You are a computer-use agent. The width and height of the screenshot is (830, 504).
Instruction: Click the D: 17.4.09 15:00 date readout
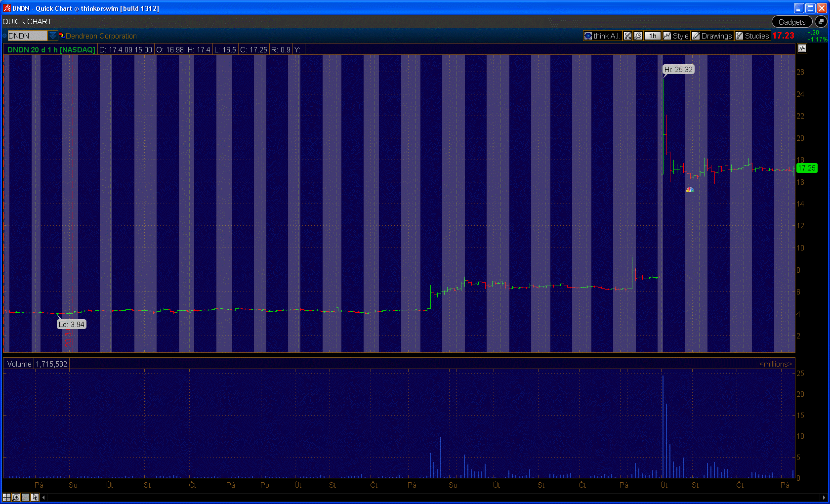tap(125, 49)
